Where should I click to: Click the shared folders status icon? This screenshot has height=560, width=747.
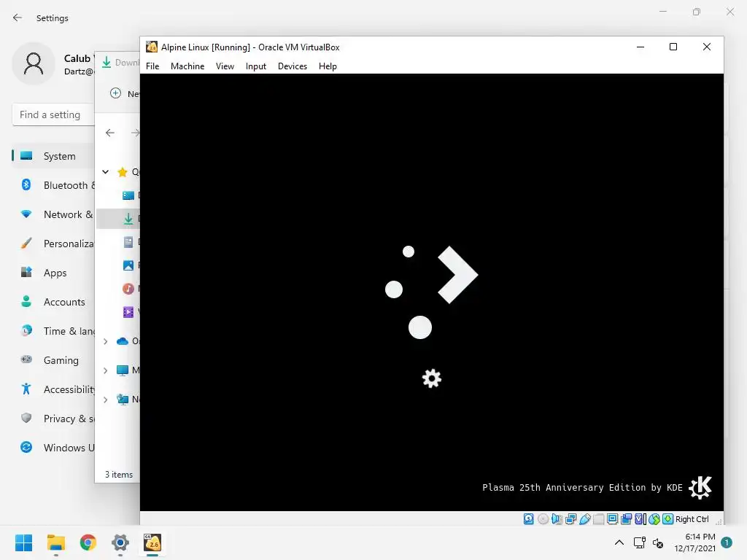598,519
